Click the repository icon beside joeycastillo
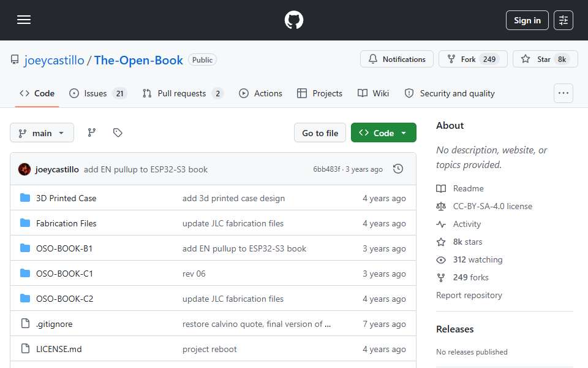Viewport: 588px width, 368px height. point(15,59)
